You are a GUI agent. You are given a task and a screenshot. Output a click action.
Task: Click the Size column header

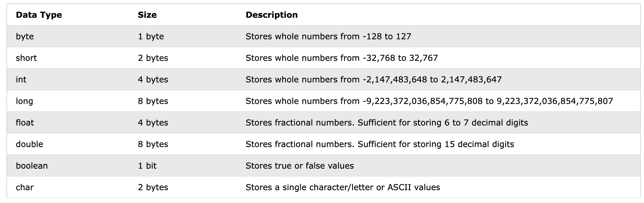147,15
